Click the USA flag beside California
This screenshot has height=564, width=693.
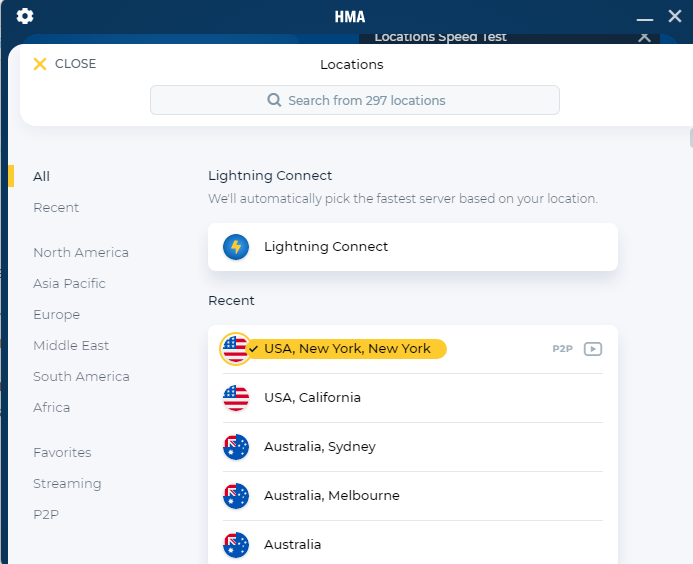236,398
